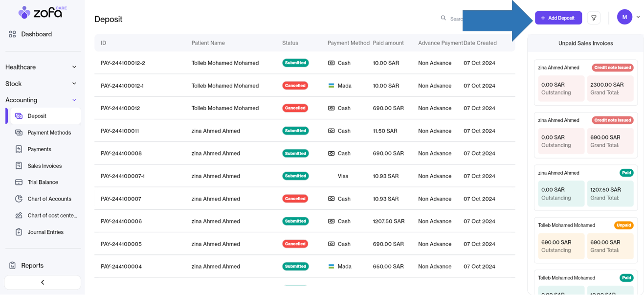This screenshot has height=296, width=644.
Task: Click the Journal Entries clipboard icon
Action: point(19,232)
